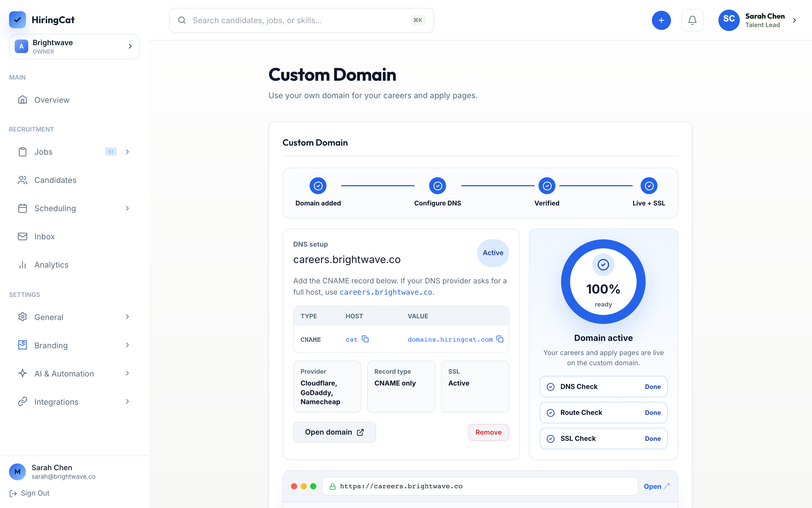Go to Candidates page
The image size is (812, 508).
[74, 180]
